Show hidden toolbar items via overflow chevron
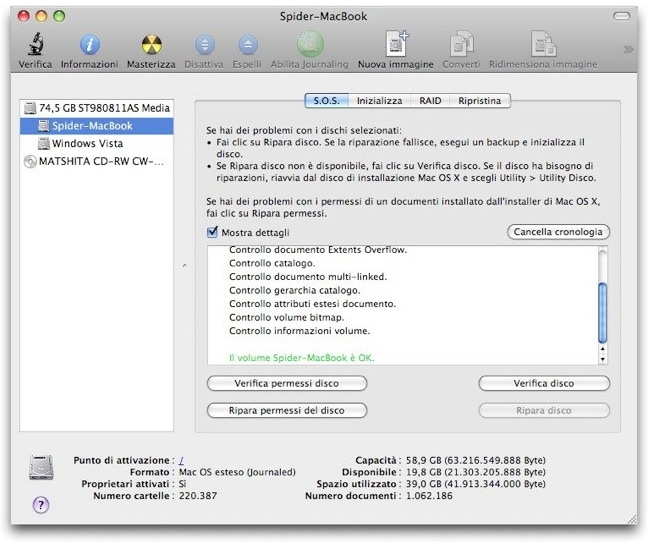648x548 pixels. click(x=628, y=50)
